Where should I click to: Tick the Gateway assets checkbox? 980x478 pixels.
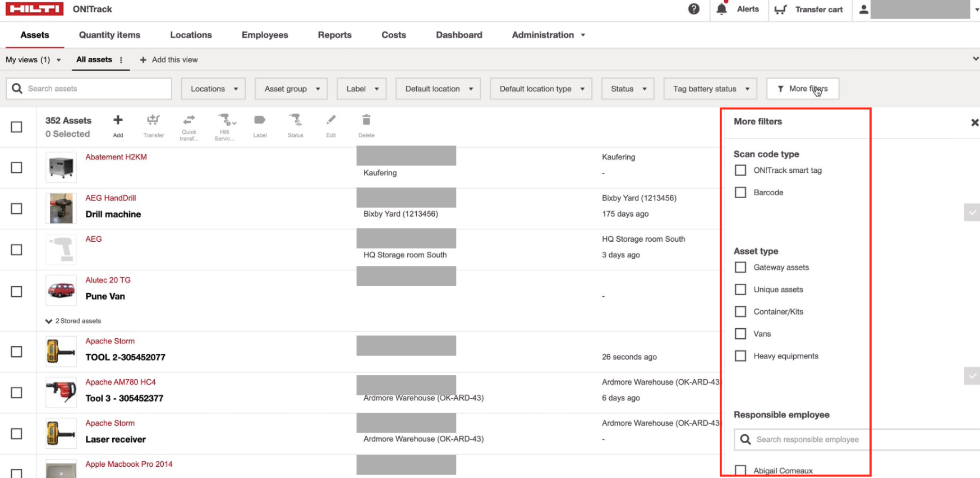point(740,267)
